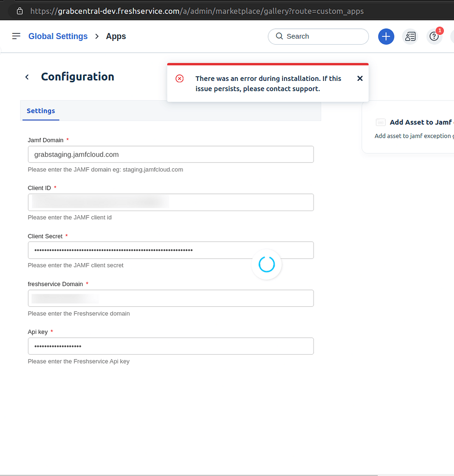Viewport: 454px width, 476px height.
Task: Go back using the Configuration back chevron
Action: pyautogui.click(x=26, y=77)
